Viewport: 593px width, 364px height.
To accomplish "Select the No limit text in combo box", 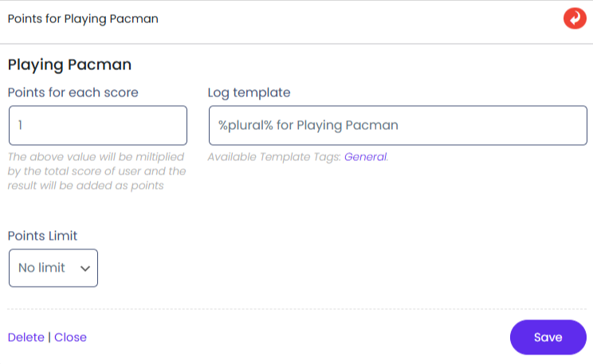I will pos(41,268).
